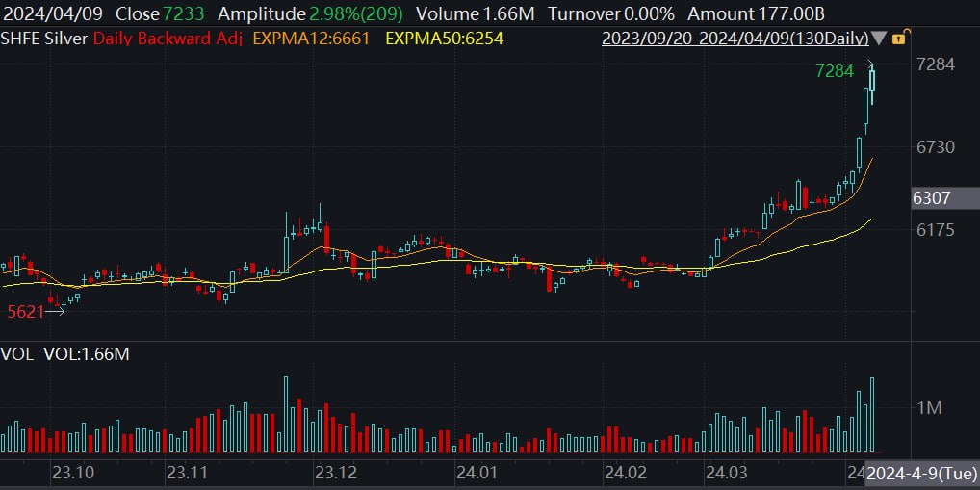The width and height of the screenshot is (980, 490).
Task: Click the EXPMA12:6661 indicator label
Action: 310,39
